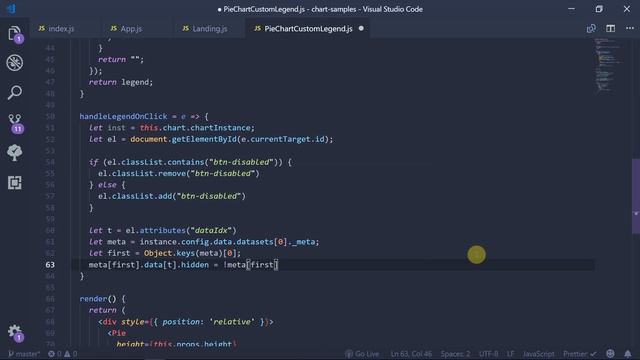640x360 pixels.
Task: Start Go Live server
Action: coord(362,354)
